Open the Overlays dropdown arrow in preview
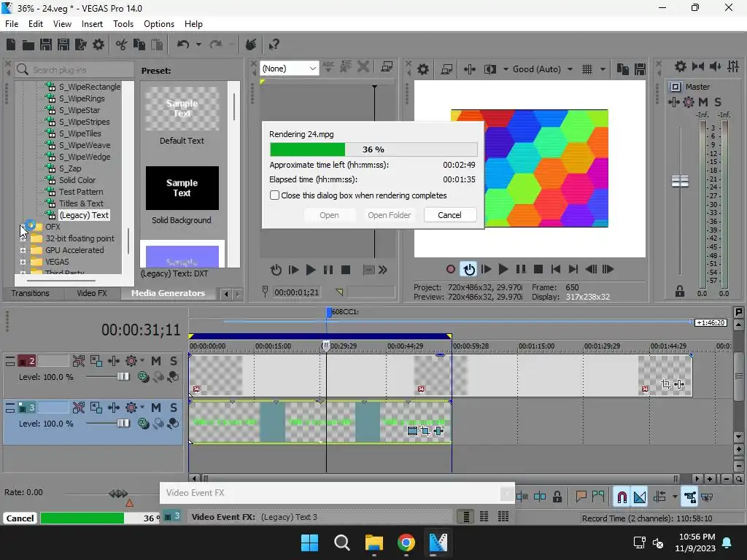This screenshot has width=747, height=560. click(x=603, y=69)
